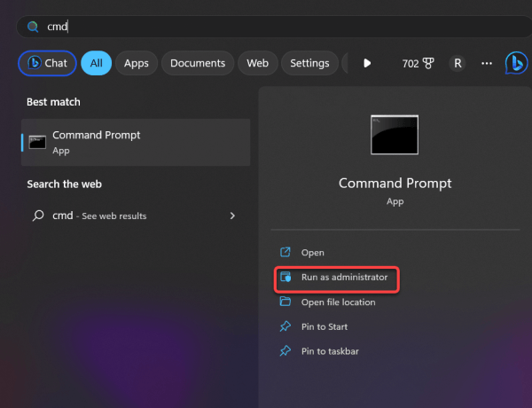Viewport: 532px width, 408px height.
Task: Switch to the Settings filter tab
Action: coord(309,63)
